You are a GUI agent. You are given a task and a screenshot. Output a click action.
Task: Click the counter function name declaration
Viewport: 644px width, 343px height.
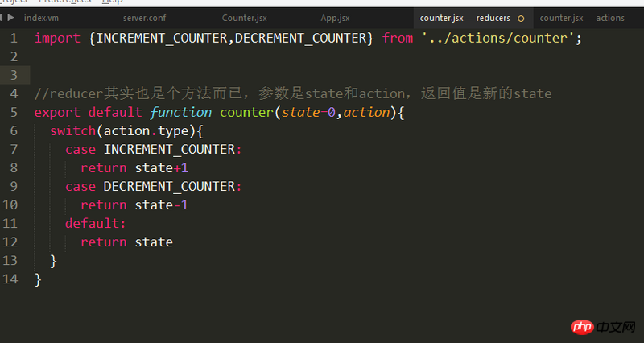[246, 112]
